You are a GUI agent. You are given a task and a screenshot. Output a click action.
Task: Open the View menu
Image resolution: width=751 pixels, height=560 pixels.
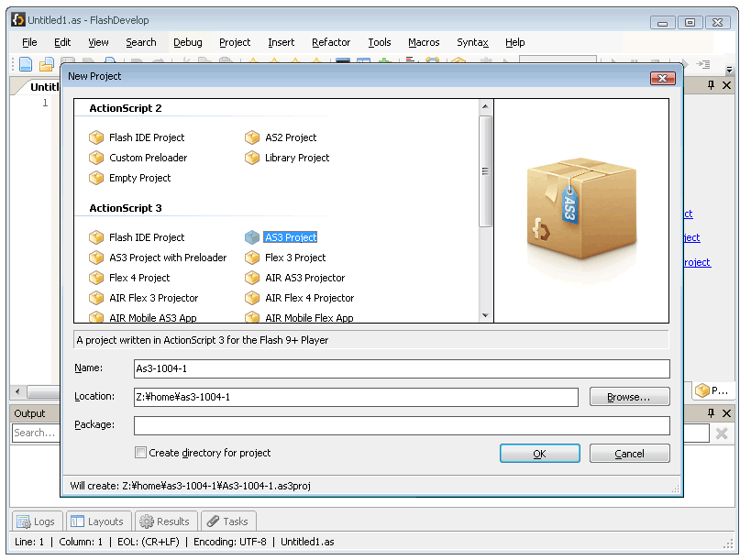coord(98,42)
